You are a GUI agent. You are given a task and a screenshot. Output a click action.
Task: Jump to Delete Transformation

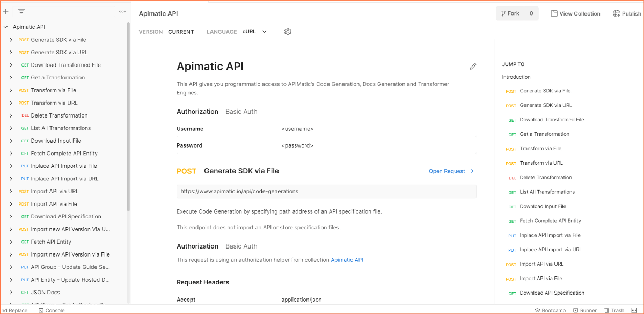546,178
